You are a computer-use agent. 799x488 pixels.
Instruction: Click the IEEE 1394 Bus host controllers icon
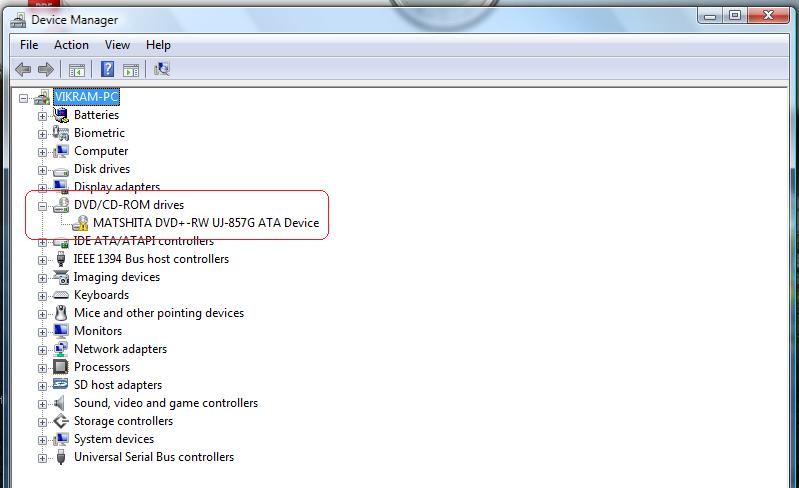pyautogui.click(x=61, y=259)
